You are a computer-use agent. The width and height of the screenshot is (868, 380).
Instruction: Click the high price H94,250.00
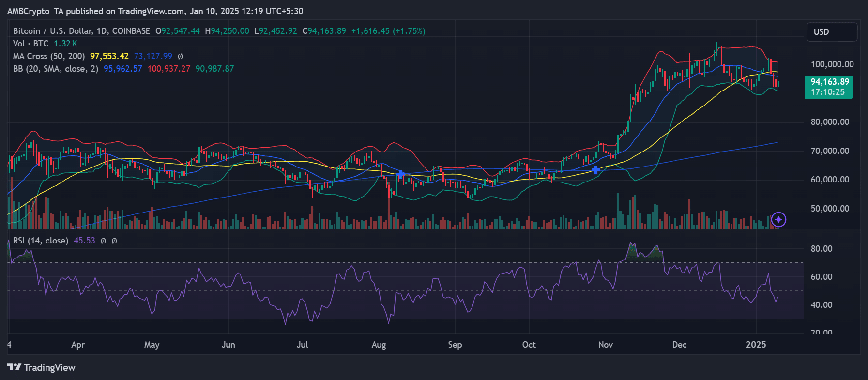point(227,31)
